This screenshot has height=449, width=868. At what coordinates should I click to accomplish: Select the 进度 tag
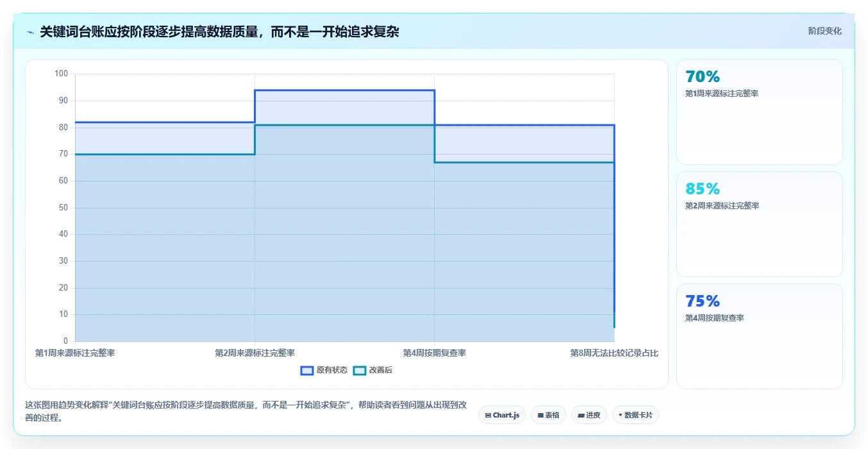588,415
